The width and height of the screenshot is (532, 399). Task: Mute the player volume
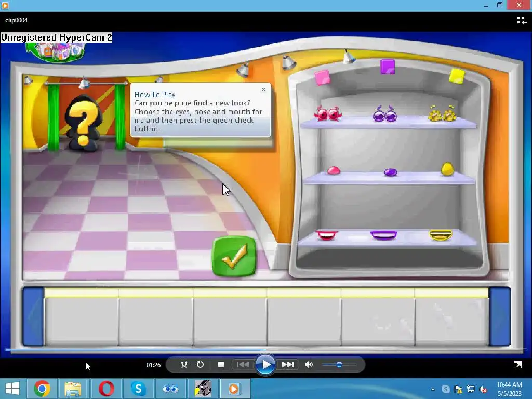[309, 364]
